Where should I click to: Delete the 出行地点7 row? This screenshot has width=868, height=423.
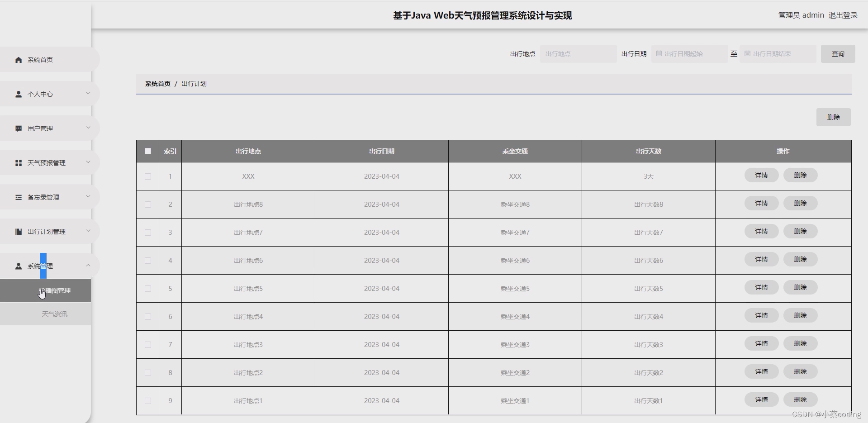point(800,231)
